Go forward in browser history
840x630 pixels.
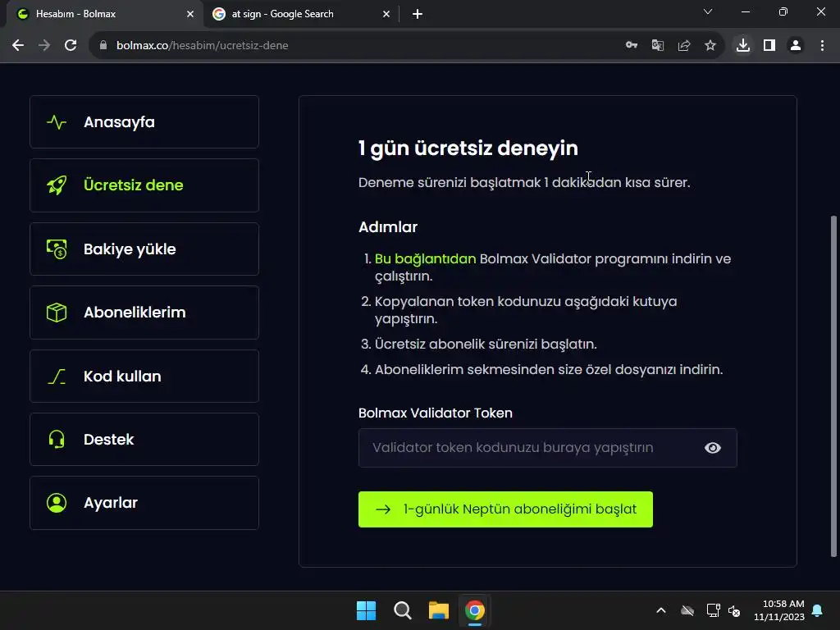(44, 46)
